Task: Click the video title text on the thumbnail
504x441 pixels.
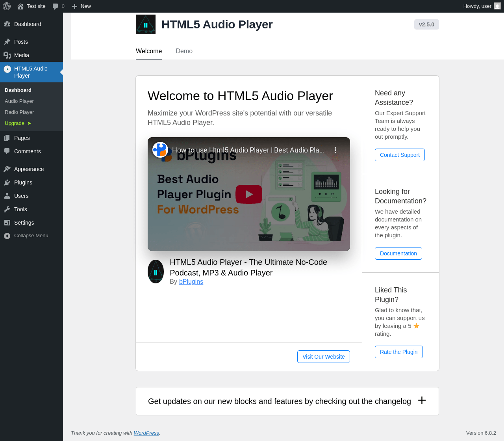Action: click(x=248, y=150)
